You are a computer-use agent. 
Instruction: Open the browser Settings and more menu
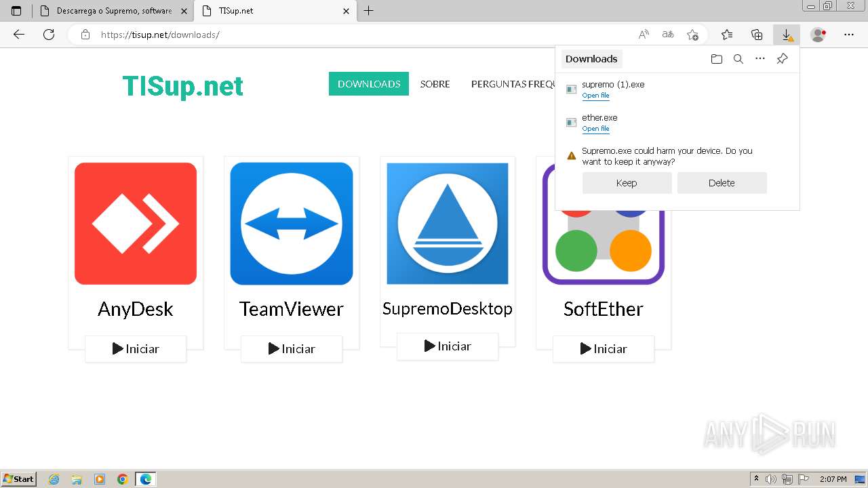849,35
